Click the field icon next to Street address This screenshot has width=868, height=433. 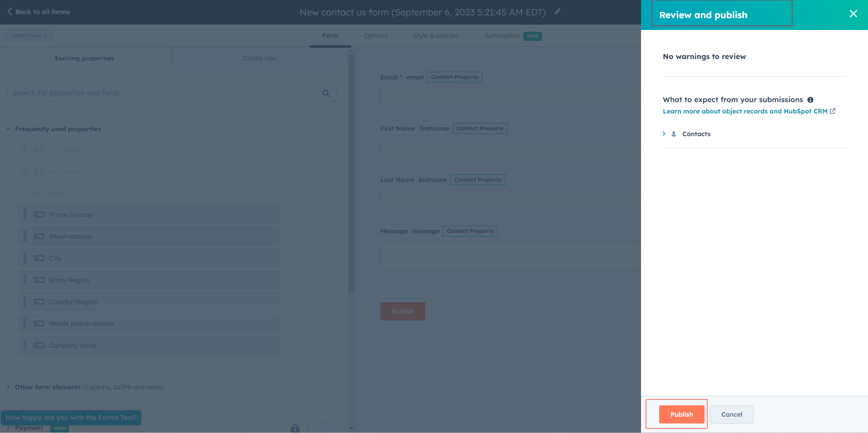click(39, 236)
